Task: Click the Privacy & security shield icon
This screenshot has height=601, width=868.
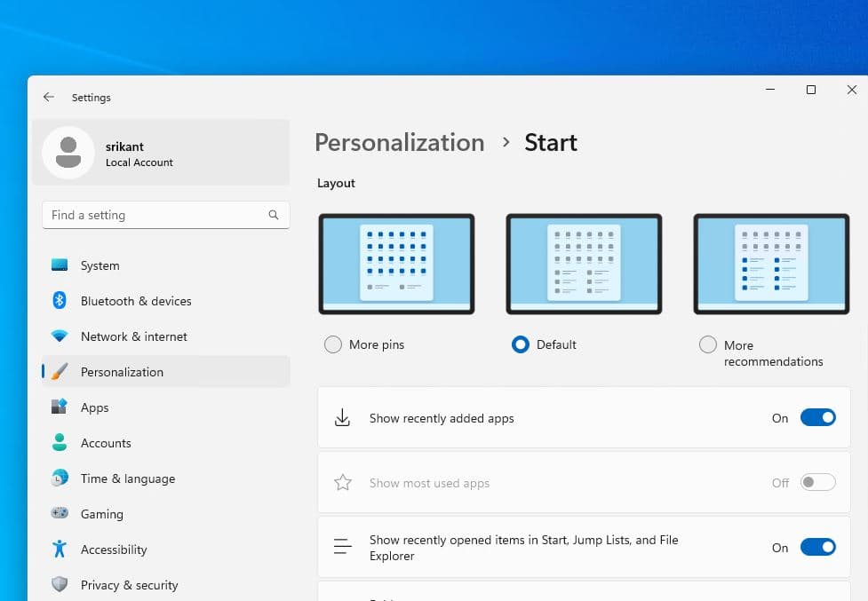Action: 60,584
